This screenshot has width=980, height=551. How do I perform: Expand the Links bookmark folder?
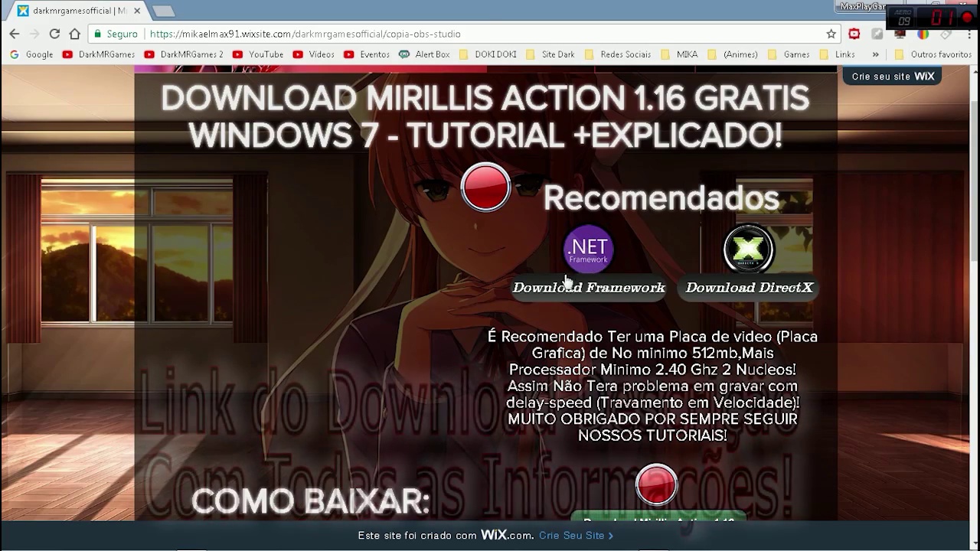(837, 54)
